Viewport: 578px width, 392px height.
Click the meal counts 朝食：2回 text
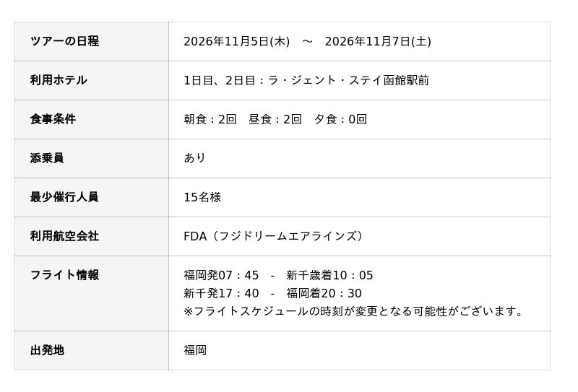(x=210, y=119)
